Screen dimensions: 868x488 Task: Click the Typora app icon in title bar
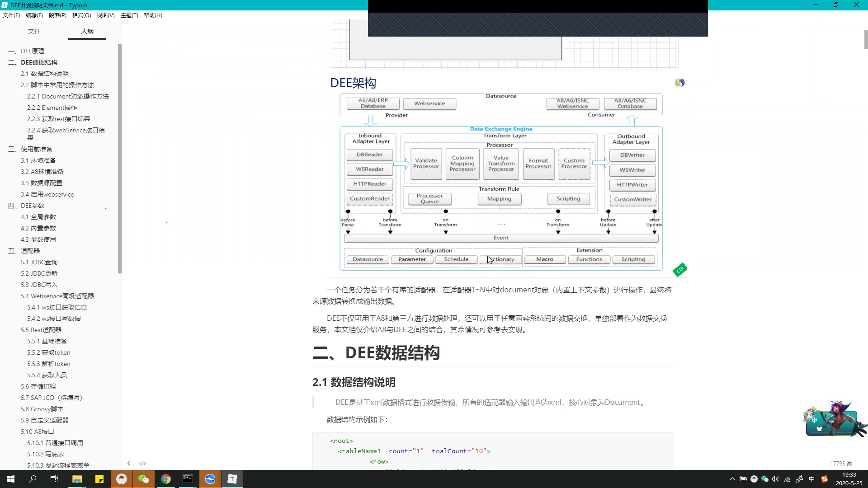click(5, 5)
